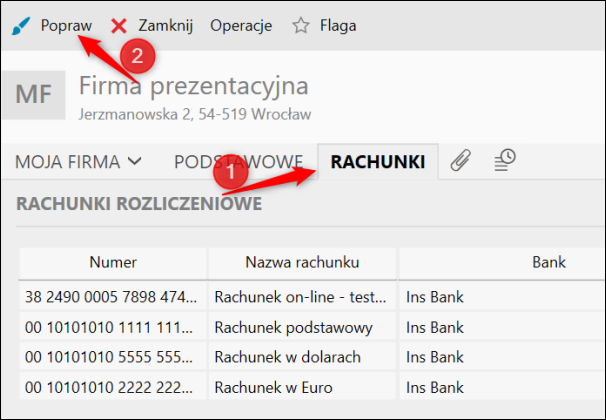
Task: Click the Firma prezentacyjna company title
Action: point(194,87)
